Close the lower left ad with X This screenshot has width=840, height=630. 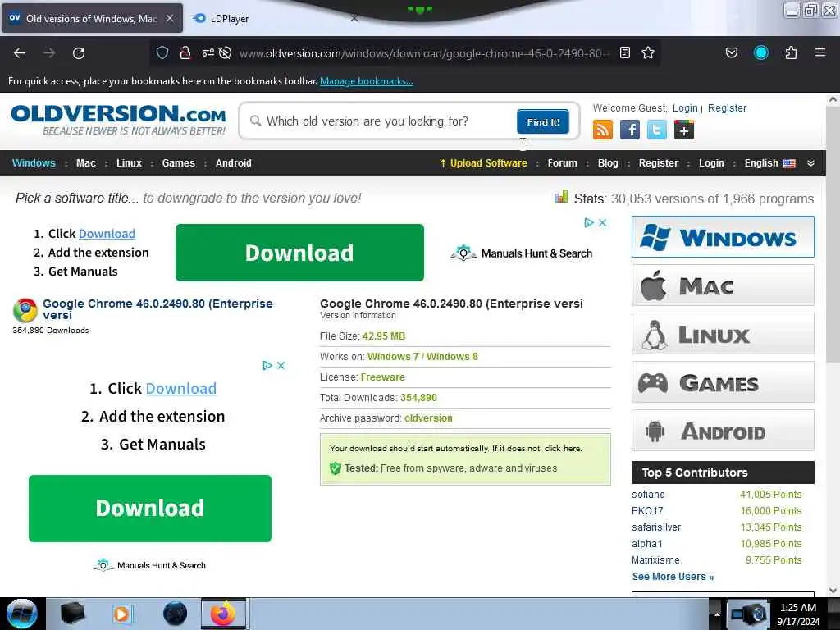(281, 365)
